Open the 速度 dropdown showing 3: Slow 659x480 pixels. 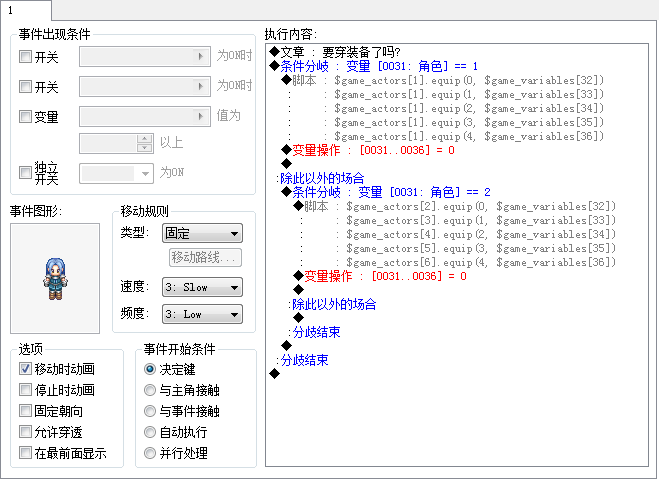click(x=202, y=287)
